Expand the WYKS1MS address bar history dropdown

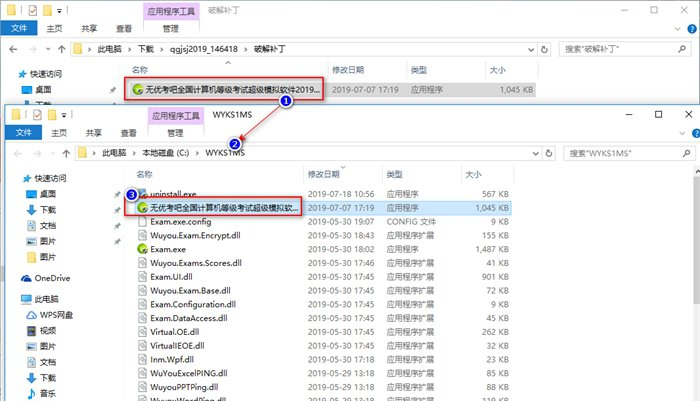coord(536,154)
